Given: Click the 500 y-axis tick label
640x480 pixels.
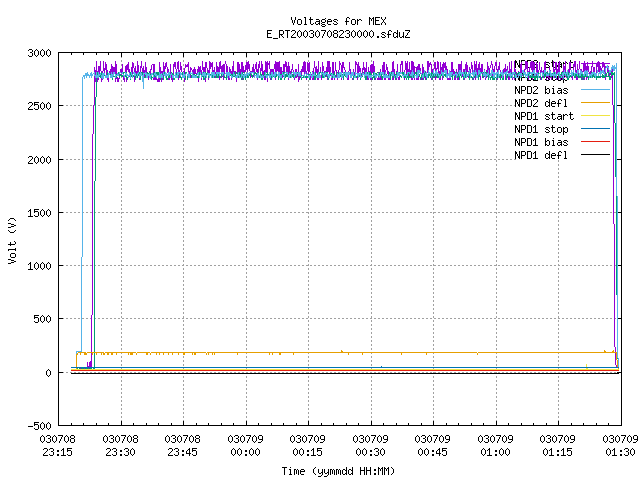Looking at the screenshot, I should click(x=42, y=319).
